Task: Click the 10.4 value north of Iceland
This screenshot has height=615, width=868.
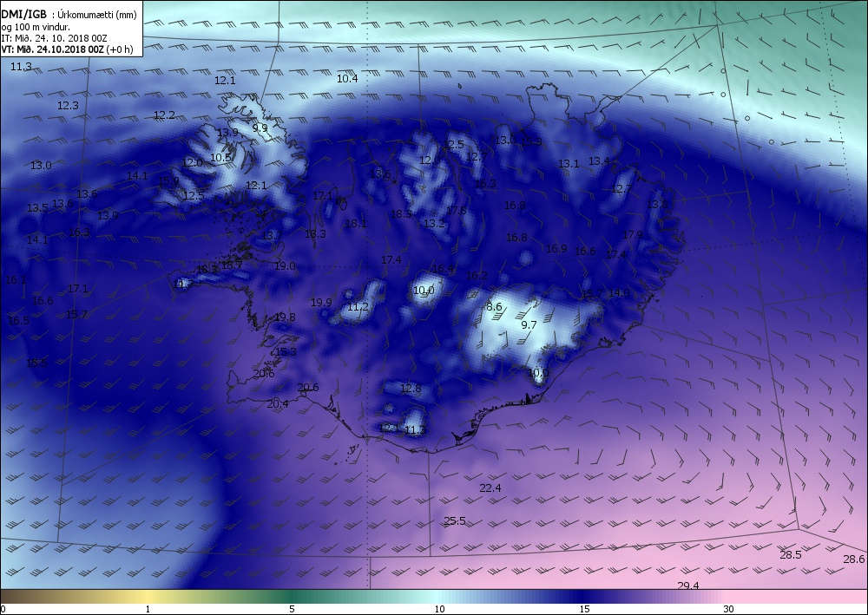Action: coord(347,79)
